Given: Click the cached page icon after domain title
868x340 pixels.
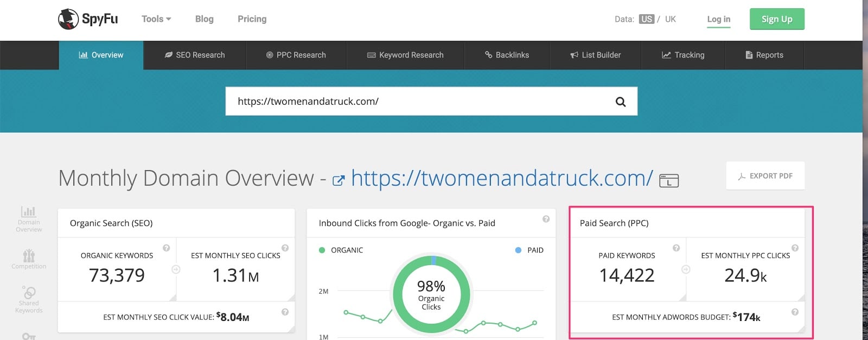Looking at the screenshot, I should 669,180.
